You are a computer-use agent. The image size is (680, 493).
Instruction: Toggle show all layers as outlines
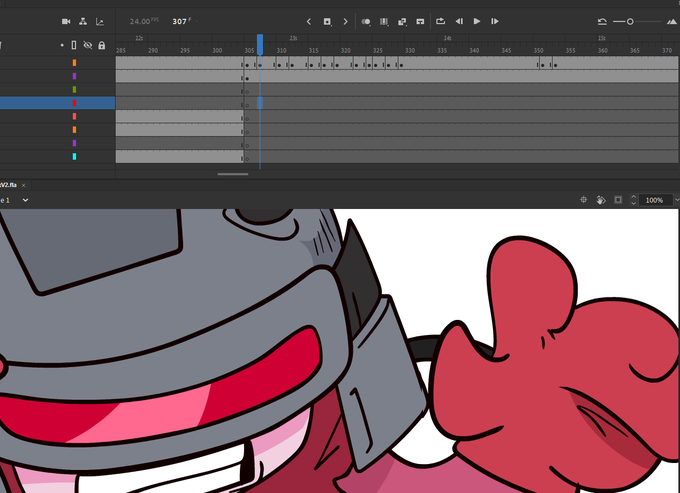[74, 45]
